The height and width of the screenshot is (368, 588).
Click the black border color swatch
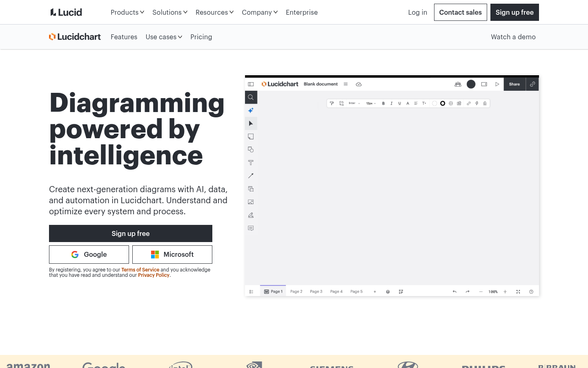(x=443, y=103)
